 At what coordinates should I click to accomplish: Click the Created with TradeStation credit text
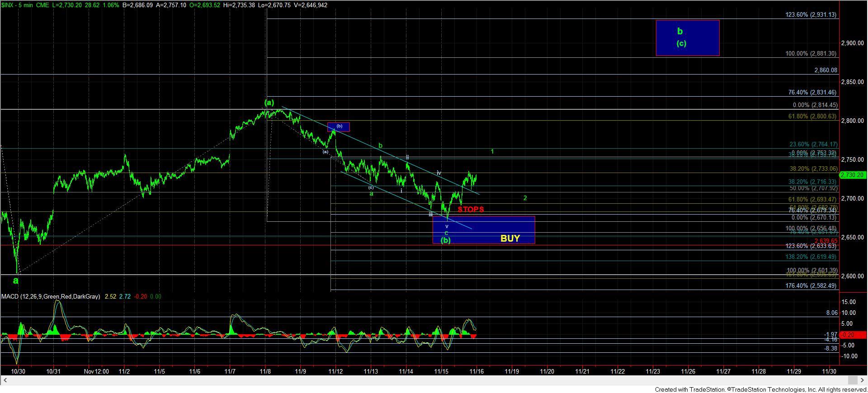760,389
